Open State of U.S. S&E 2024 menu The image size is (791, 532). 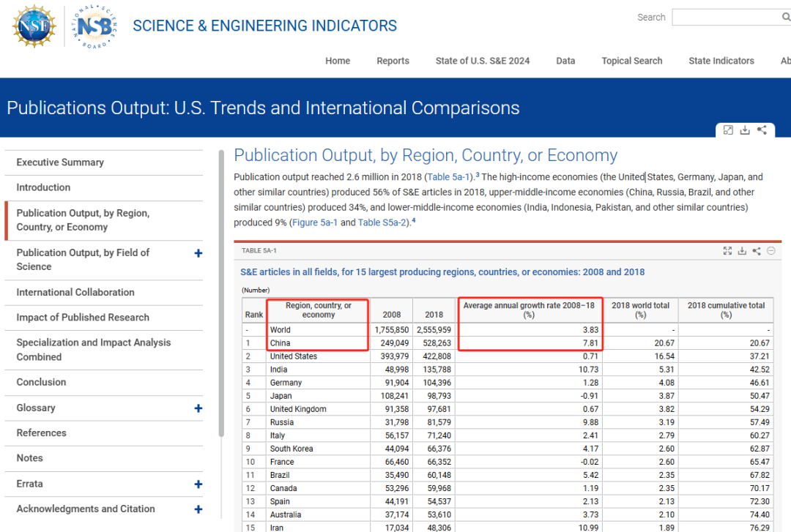pyautogui.click(x=482, y=61)
